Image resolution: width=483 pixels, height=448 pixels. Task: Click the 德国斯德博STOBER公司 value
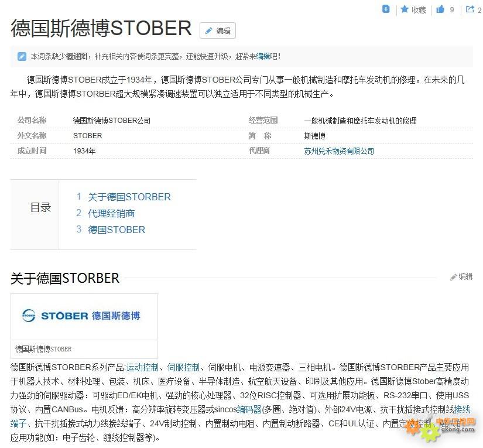pos(112,121)
